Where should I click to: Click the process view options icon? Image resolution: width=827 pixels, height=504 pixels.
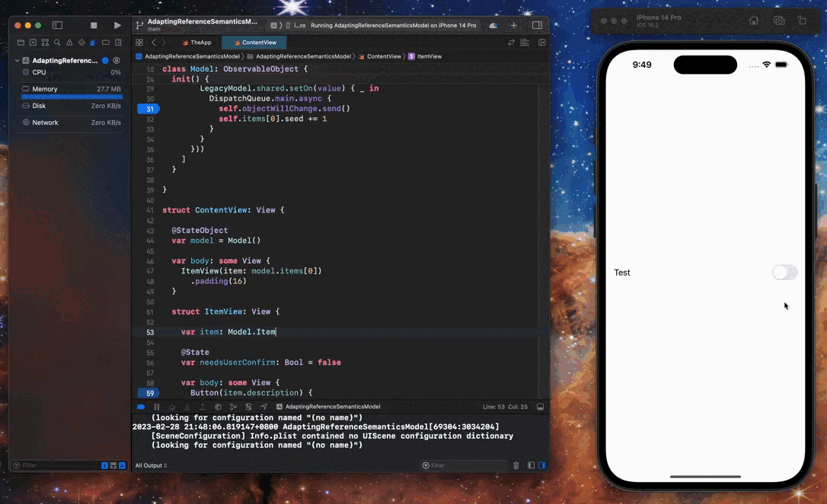[117, 61]
